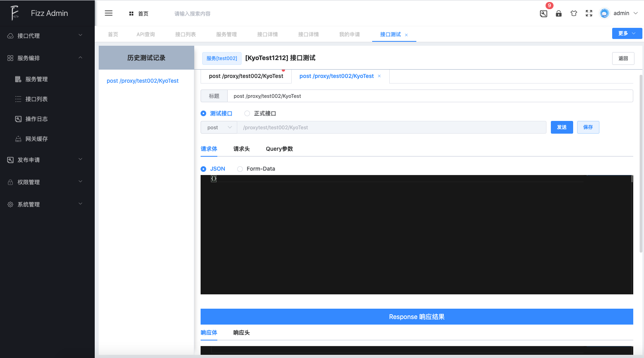Toggle fullscreen mode icon
Viewport: 644px width, 358px height.
[589, 14]
